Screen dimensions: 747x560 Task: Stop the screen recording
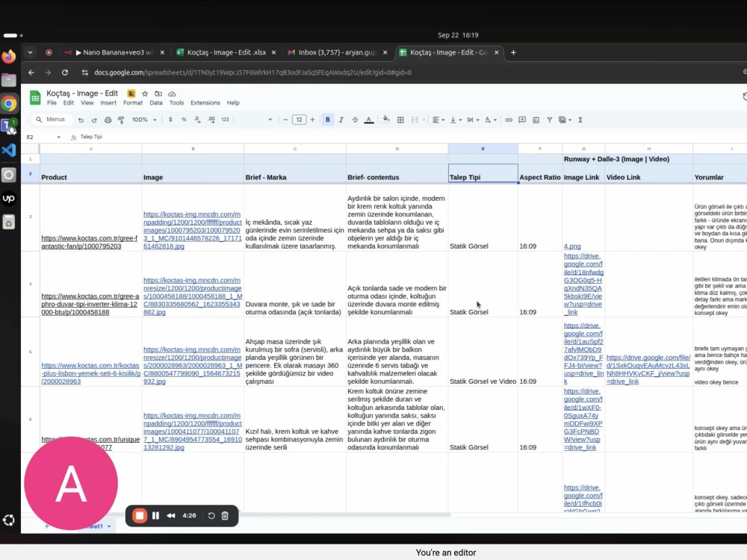pyautogui.click(x=140, y=516)
